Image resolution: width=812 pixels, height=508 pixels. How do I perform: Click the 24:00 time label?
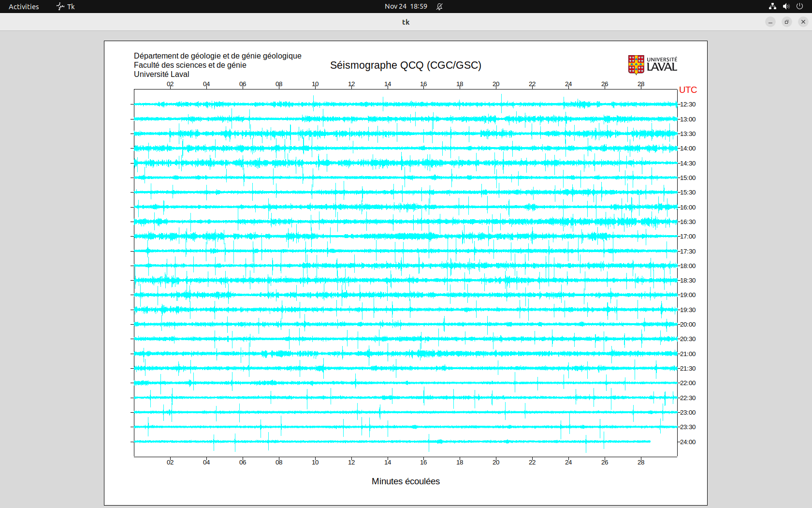(688, 442)
